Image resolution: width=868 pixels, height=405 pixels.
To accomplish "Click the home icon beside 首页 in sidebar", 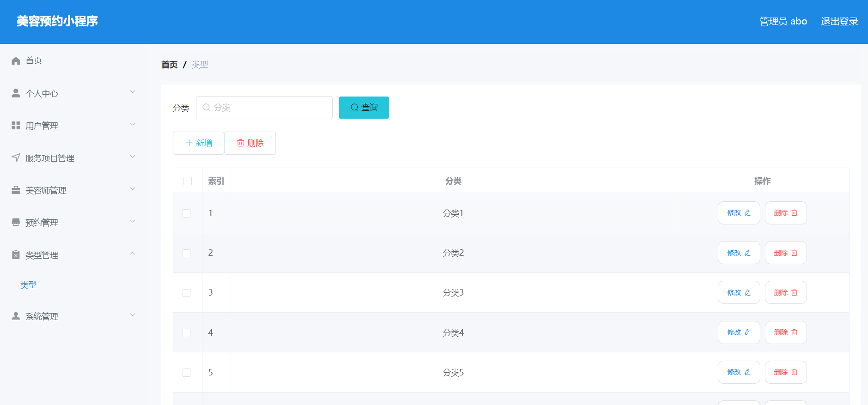I will pos(16,60).
